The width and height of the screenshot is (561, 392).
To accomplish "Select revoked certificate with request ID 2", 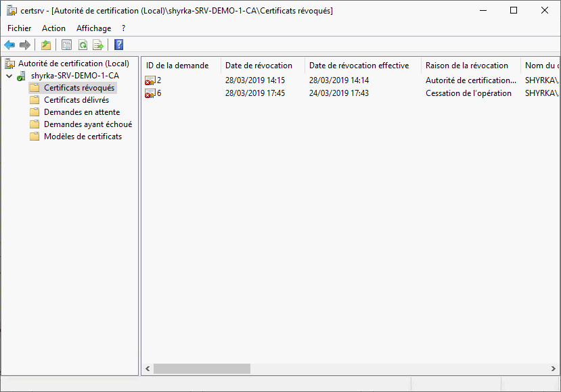I will coord(158,80).
